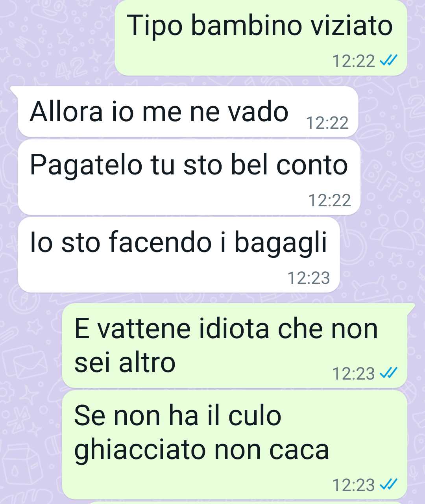Click the word "Pagatelo" in the received bubble
This screenshot has width=425, height=504.
pos(86,166)
